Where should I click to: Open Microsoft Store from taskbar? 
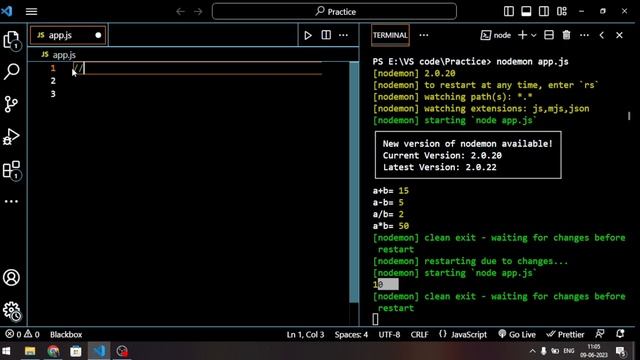point(76,351)
